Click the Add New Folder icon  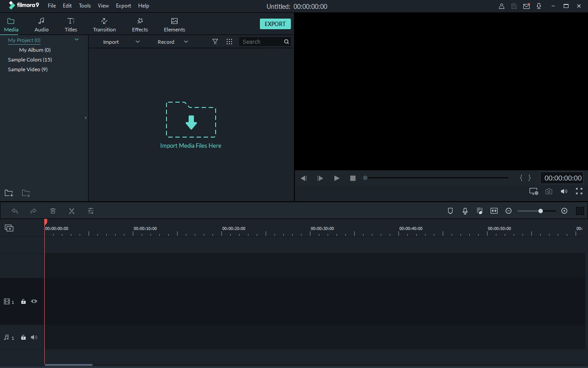(9, 193)
